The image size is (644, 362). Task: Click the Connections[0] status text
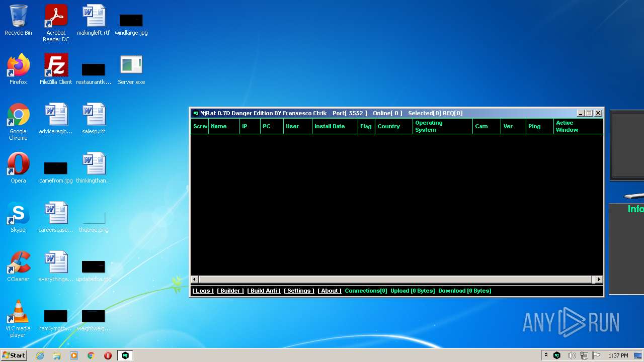[366, 291]
